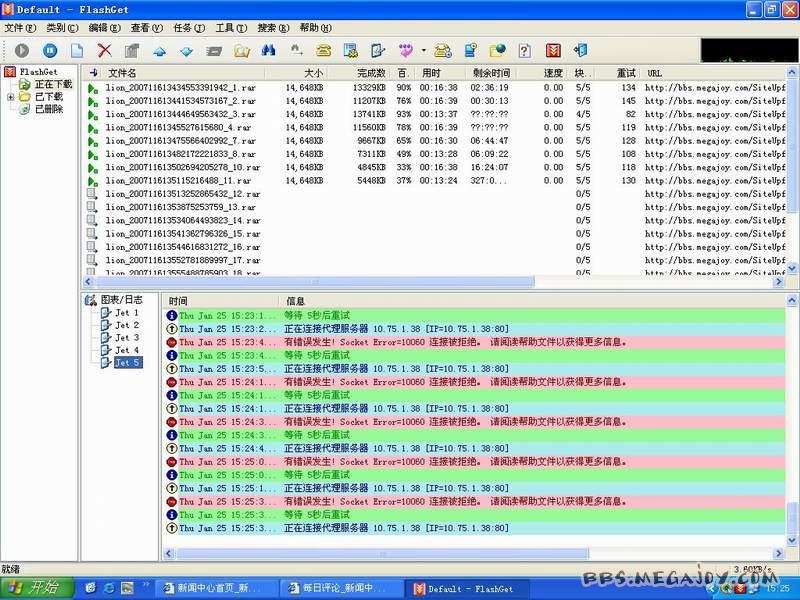Switch to the 每日评论 taskbar window
This screenshot has width=800, height=600.
coord(342,589)
